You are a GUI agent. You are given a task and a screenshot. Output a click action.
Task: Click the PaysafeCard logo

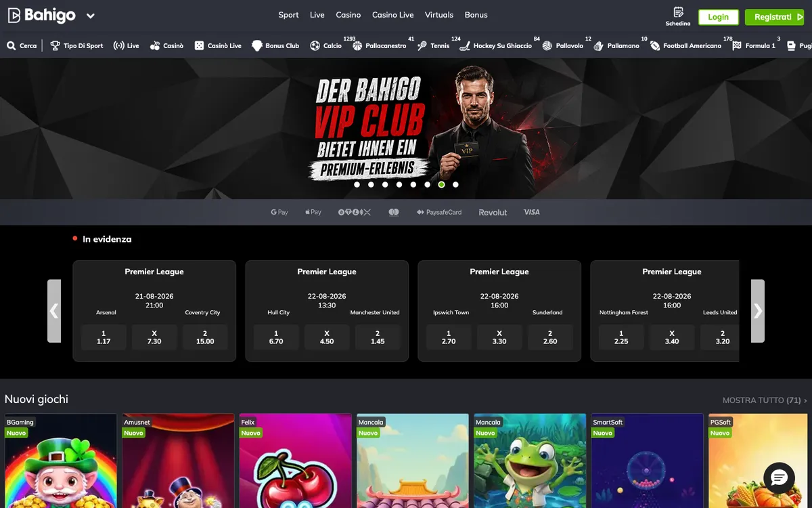[x=439, y=212]
